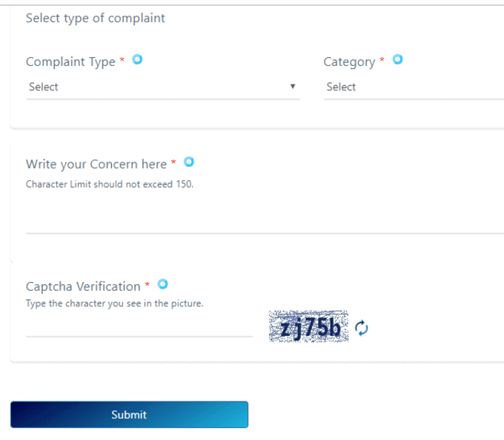Viewport: 504px width, 440px height.
Task: Click the character limit hint text
Action: coord(110,184)
